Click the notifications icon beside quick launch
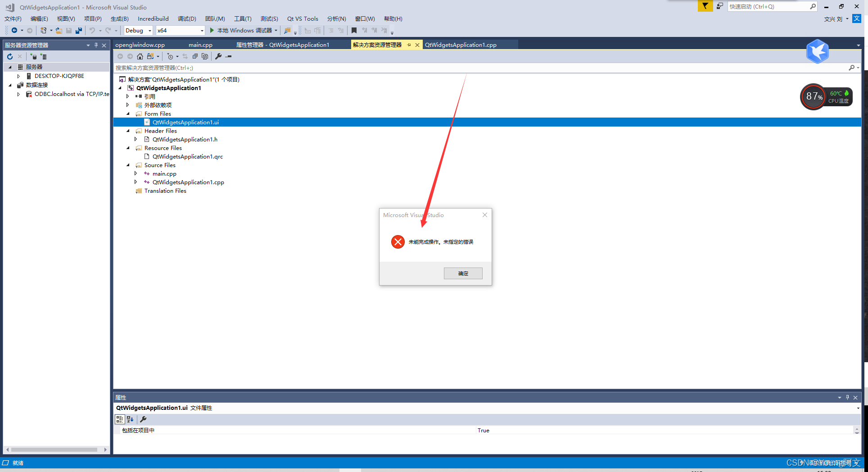 (x=720, y=6)
